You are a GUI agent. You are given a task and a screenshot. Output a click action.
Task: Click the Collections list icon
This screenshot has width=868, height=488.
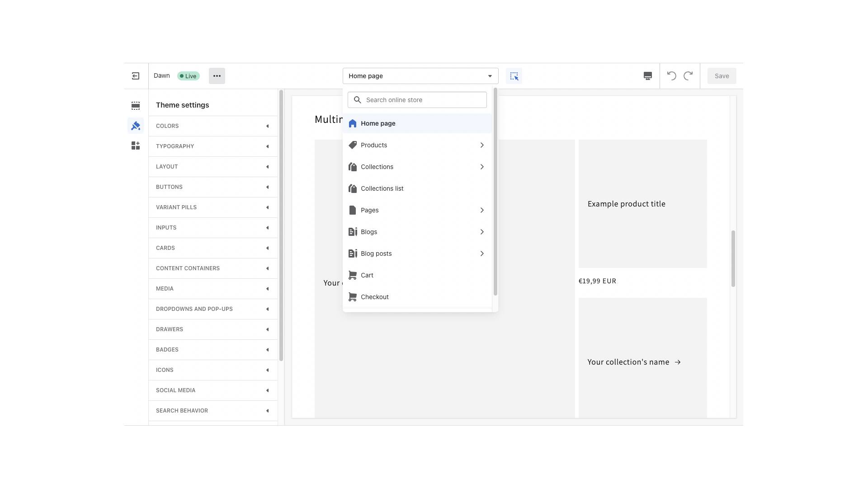(x=353, y=188)
